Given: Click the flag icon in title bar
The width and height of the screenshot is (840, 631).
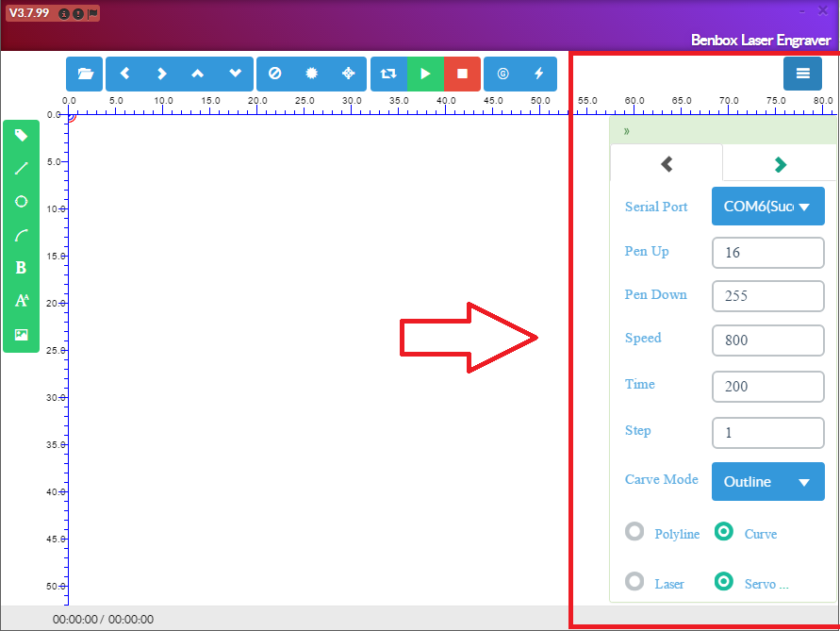Looking at the screenshot, I should click(x=92, y=14).
